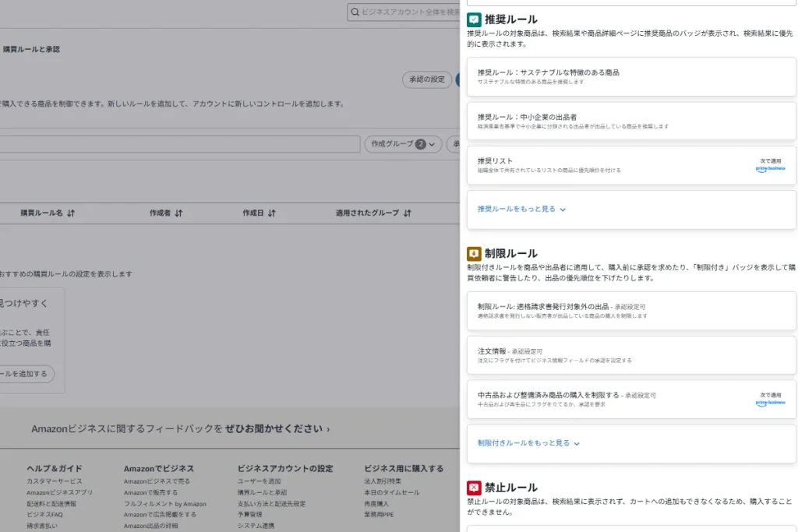Click the ビジネスアカウントの設定 footer heading

coord(285,468)
